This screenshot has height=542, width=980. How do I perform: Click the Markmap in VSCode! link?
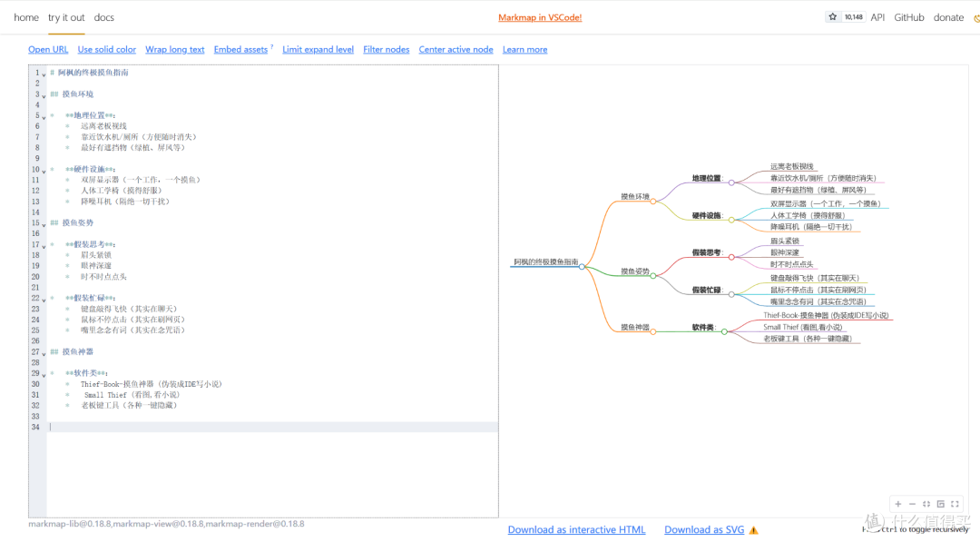coord(540,17)
